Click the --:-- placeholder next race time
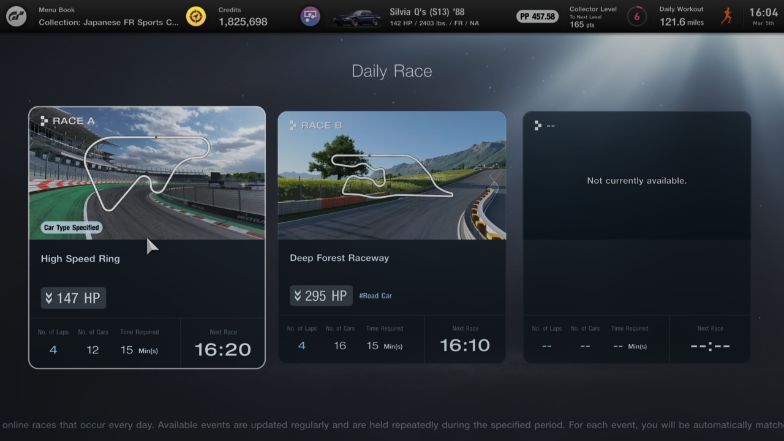This screenshot has height=441, width=784. (710, 346)
